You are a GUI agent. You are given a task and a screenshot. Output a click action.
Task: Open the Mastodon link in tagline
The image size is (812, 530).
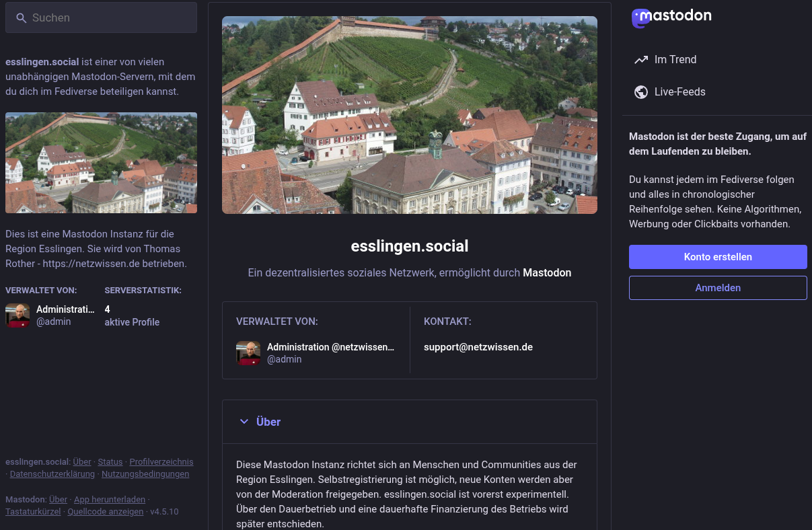pyautogui.click(x=547, y=273)
